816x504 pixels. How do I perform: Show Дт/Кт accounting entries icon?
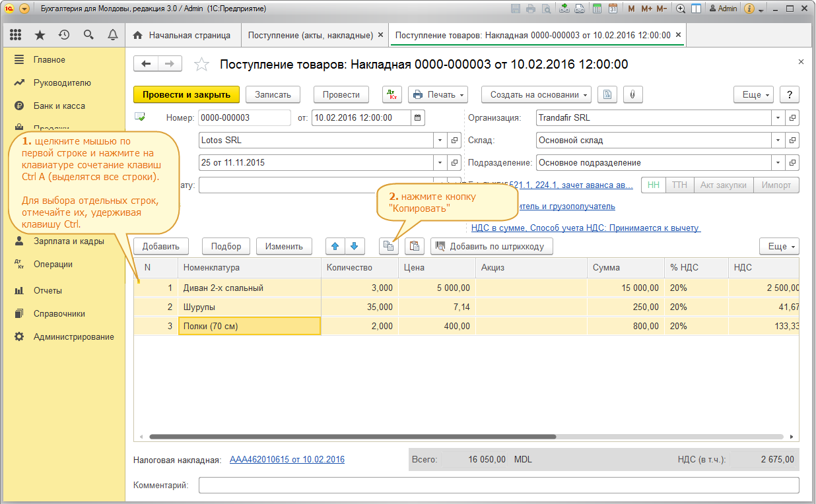pyautogui.click(x=391, y=94)
